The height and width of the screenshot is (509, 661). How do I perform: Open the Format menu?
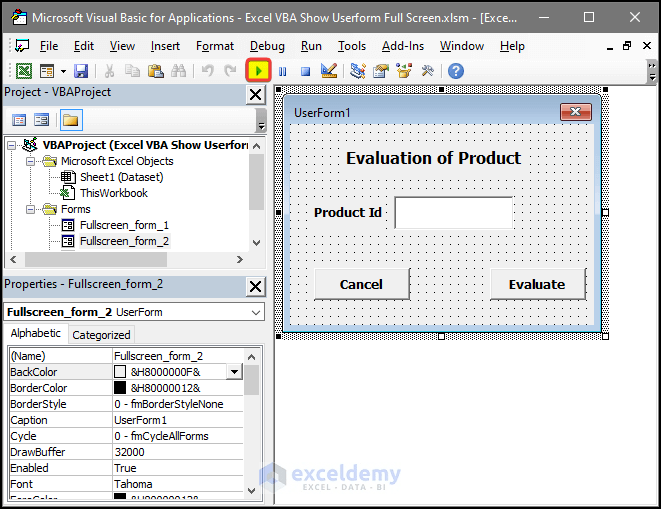(215, 46)
